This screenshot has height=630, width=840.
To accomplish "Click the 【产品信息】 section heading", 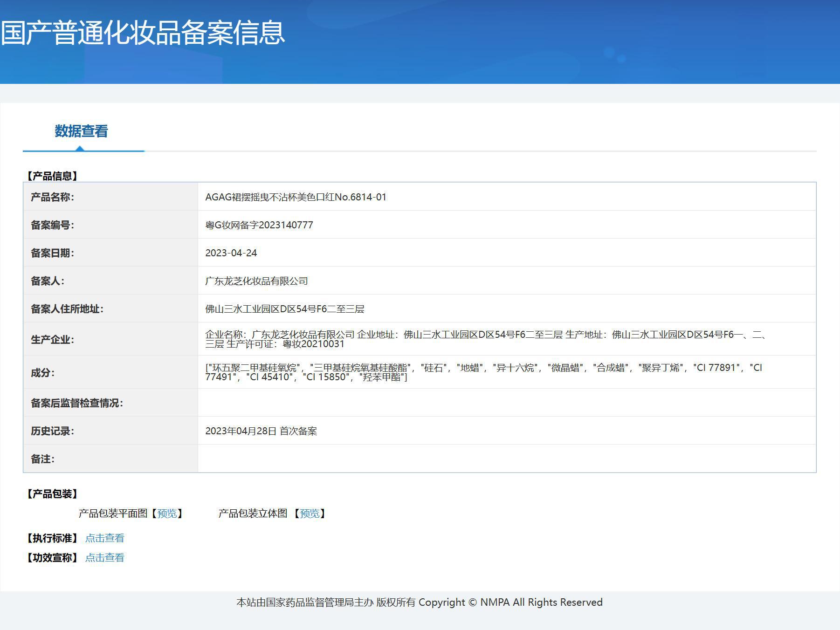I will point(52,176).
